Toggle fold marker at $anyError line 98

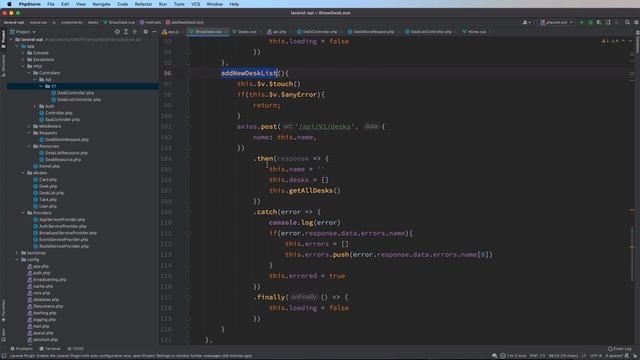pyautogui.click(x=188, y=95)
